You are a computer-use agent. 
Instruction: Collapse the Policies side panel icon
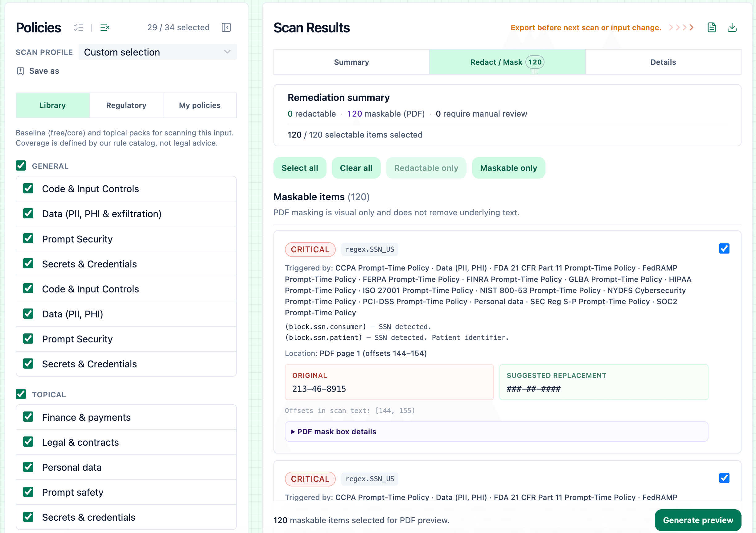(226, 27)
